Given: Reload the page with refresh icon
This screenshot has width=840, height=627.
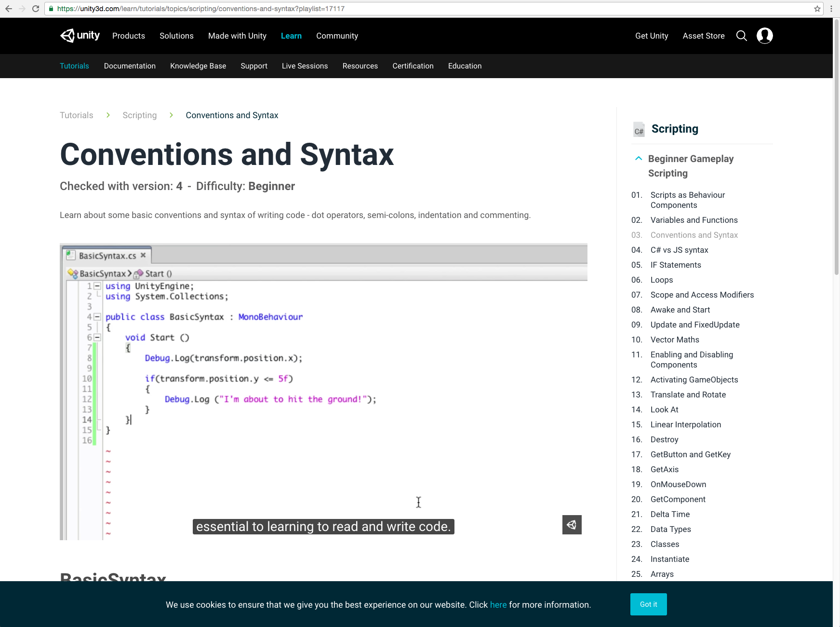Looking at the screenshot, I should 36,9.
